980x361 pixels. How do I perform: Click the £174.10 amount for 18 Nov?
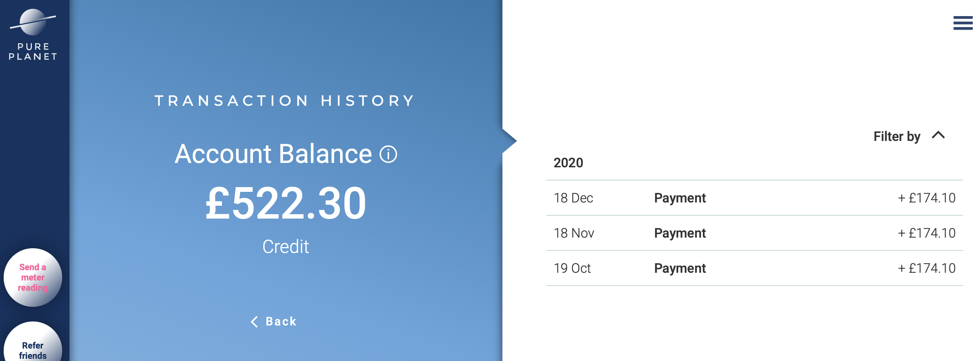click(926, 233)
